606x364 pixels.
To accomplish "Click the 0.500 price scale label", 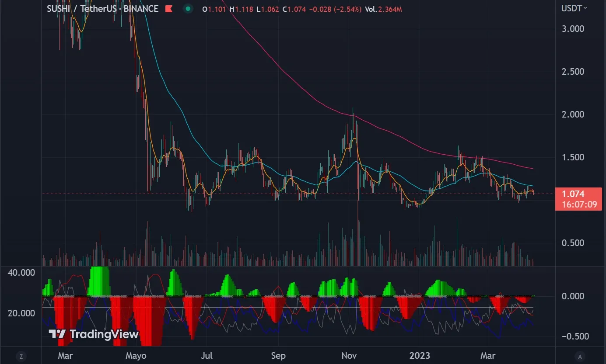I will (x=573, y=243).
